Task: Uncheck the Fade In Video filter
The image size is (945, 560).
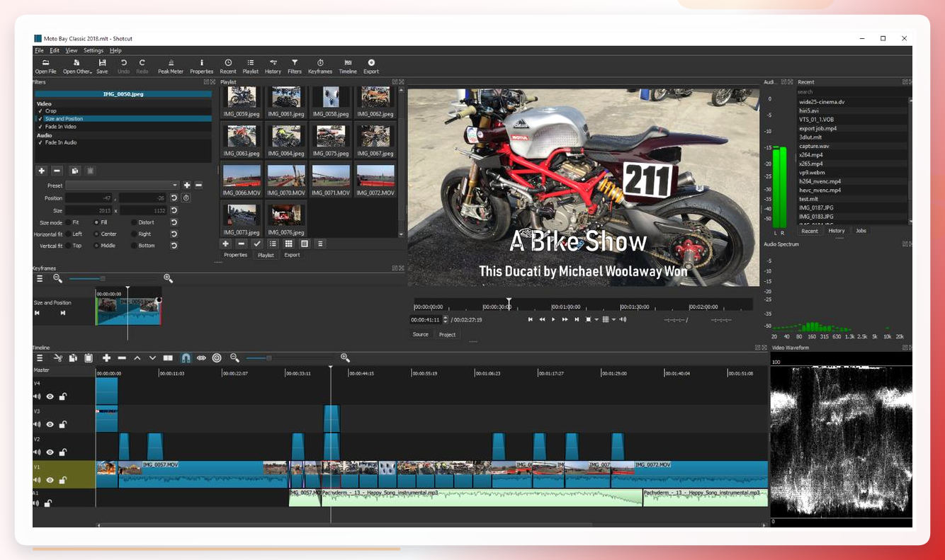Action: (x=40, y=127)
